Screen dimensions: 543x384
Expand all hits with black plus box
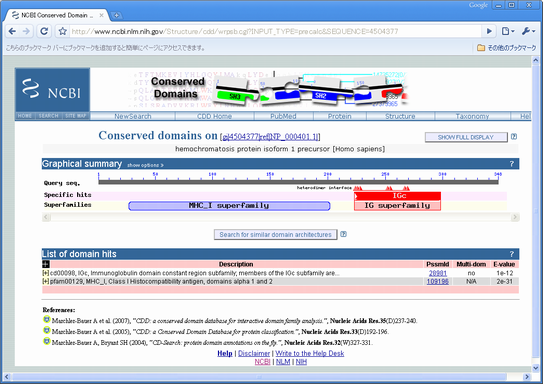coord(46,264)
